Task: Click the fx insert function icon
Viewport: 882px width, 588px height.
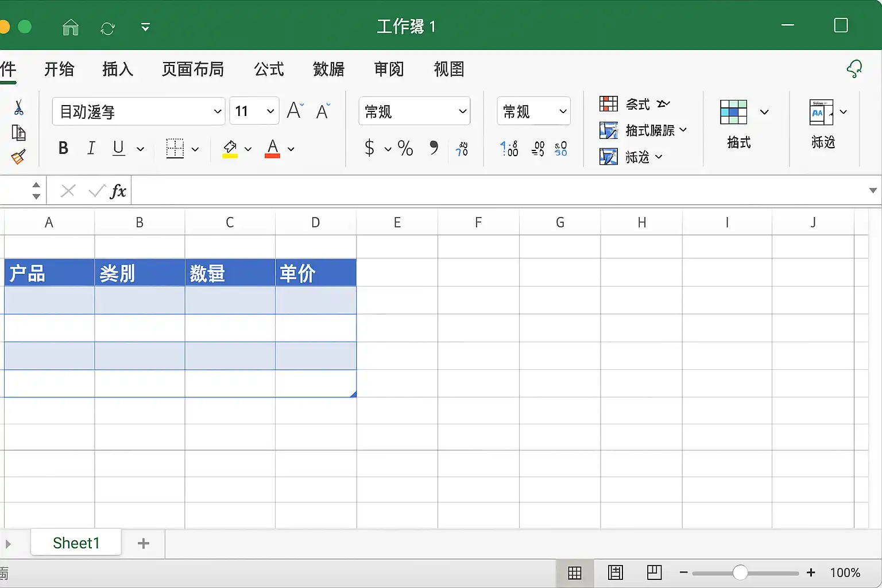Action: 118,191
